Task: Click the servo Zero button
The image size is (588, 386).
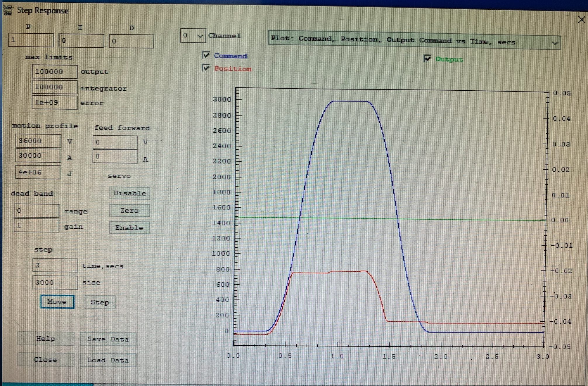Action: coord(129,211)
